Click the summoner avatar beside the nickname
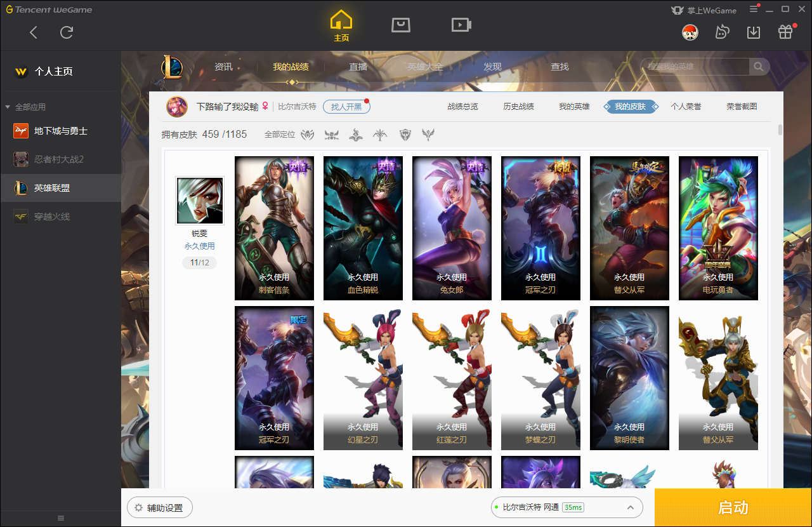The image size is (812, 527). (177, 107)
